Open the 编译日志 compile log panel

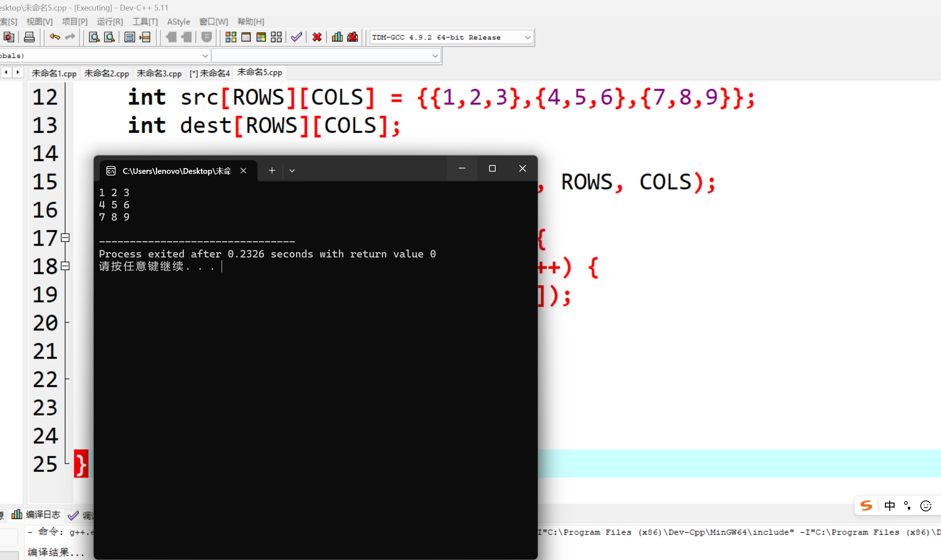(x=36, y=515)
